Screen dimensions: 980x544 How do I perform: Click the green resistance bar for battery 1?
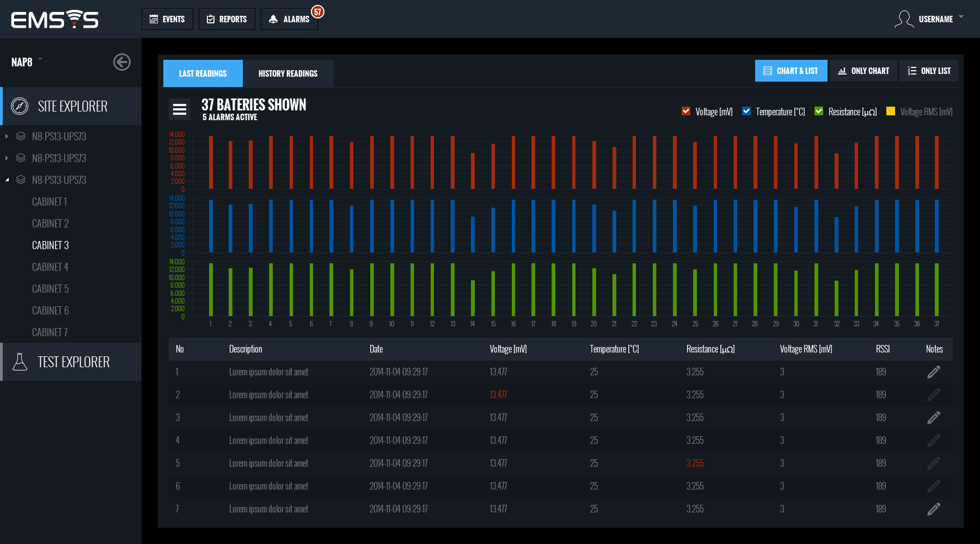point(211,289)
